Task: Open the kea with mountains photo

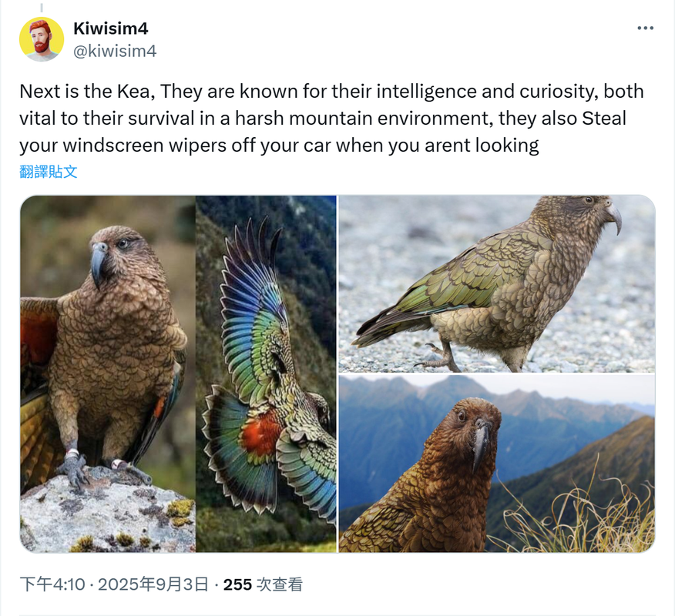Action: coord(497,464)
